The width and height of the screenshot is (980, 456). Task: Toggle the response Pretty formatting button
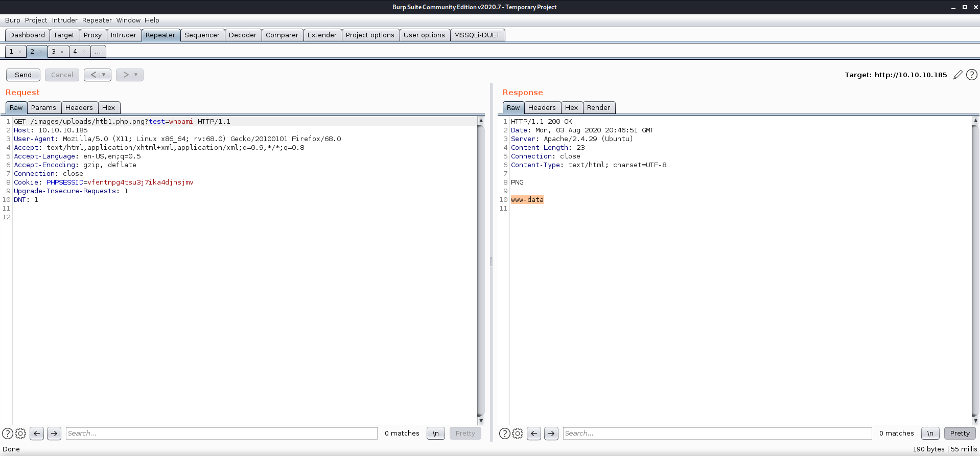click(960, 434)
